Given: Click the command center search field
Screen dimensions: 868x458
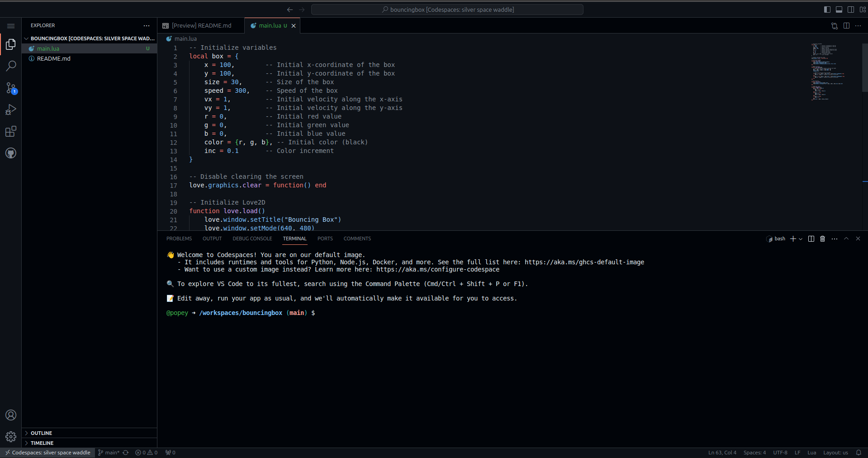Looking at the screenshot, I should tap(447, 10).
